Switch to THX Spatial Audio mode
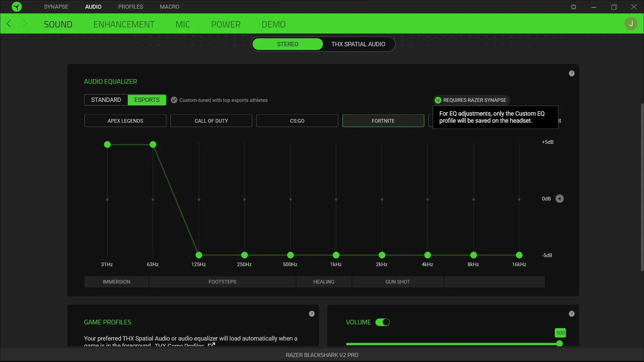Screen dimensions: 644x362 coord(358,44)
